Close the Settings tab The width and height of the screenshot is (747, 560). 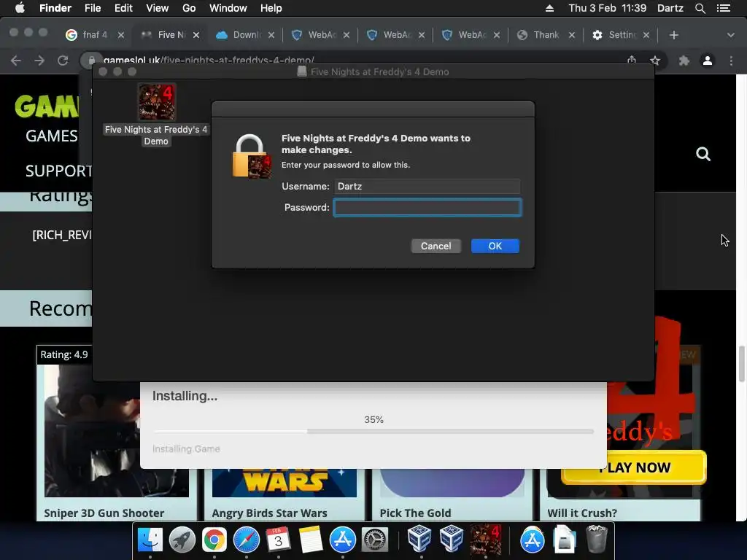pyautogui.click(x=646, y=35)
